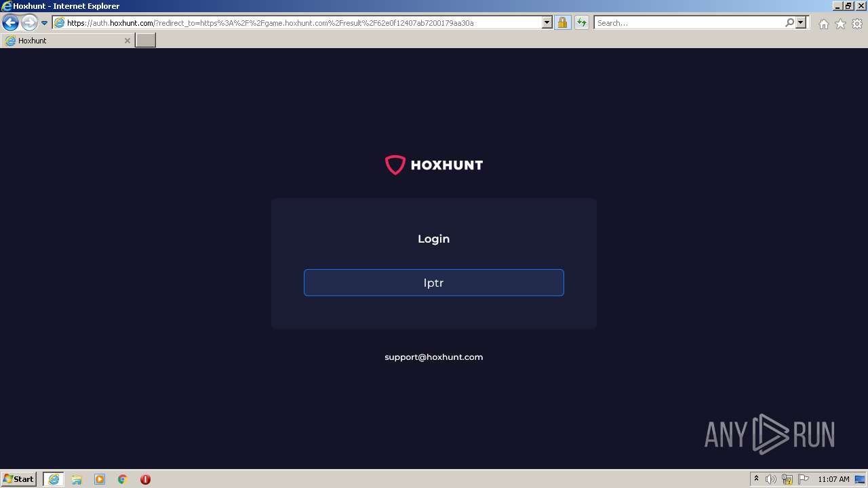Click the network status tray icon
The image size is (868, 488).
[x=787, y=479]
